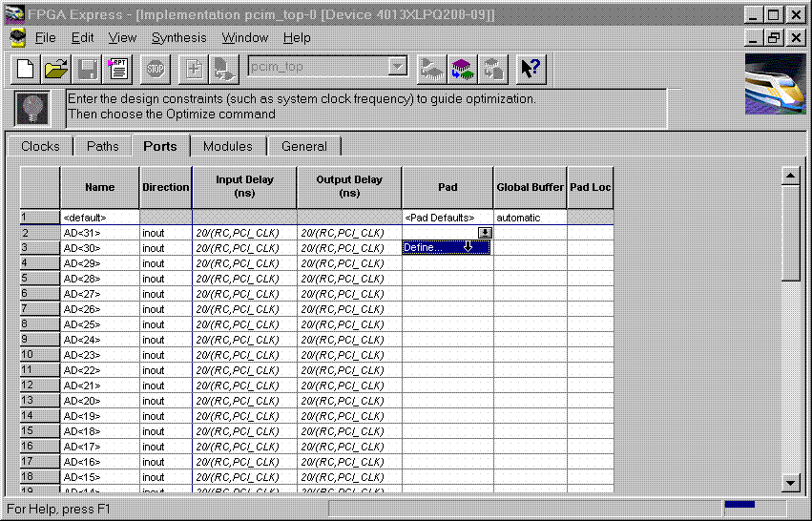Click the Global Buffer column header

tap(531, 187)
